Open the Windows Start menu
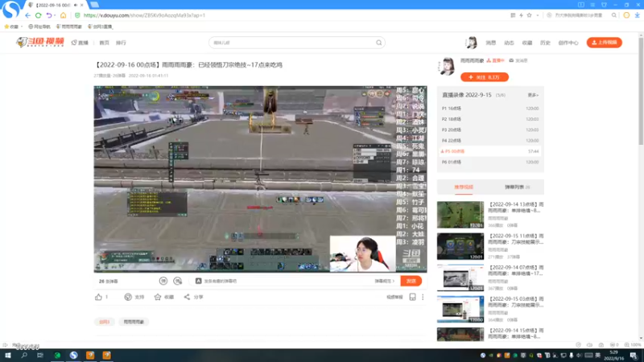 coord(8,356)
